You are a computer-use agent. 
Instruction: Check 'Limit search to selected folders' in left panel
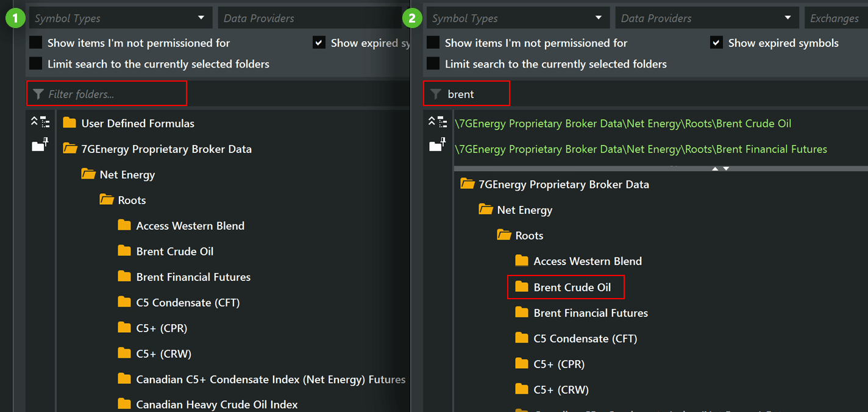(36, 63)
